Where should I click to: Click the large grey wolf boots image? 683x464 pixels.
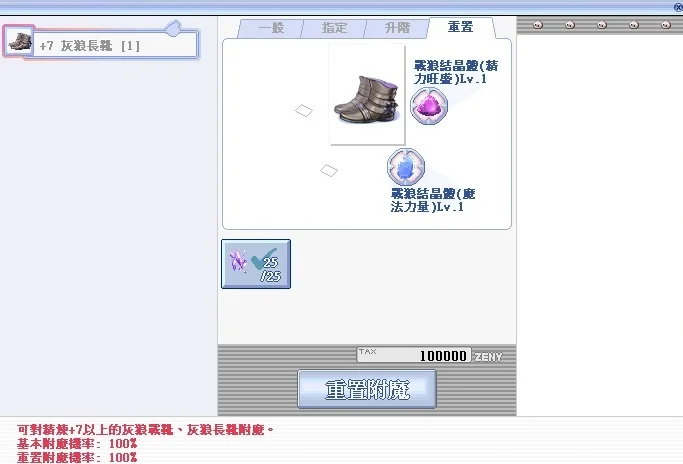pos(367,101)
